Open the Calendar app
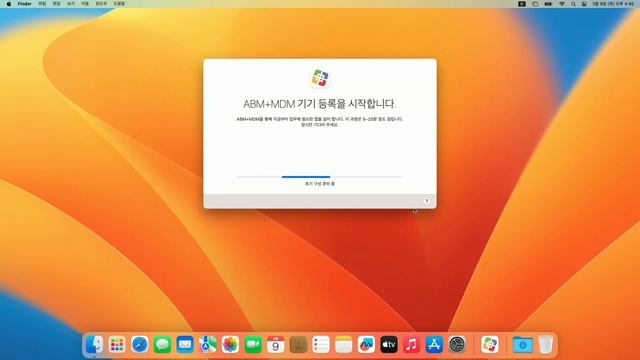The width and height of the screenshot is (640, 360). coord(276,345)
